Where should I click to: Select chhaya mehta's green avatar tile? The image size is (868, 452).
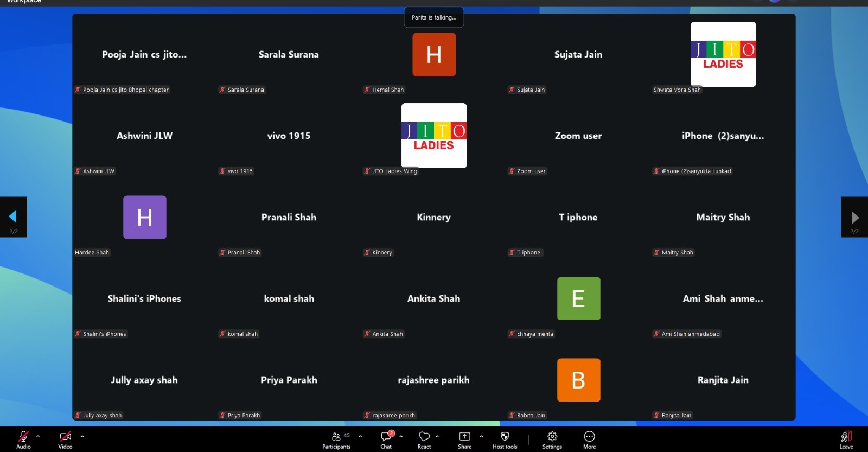click(x=578, y=298)
